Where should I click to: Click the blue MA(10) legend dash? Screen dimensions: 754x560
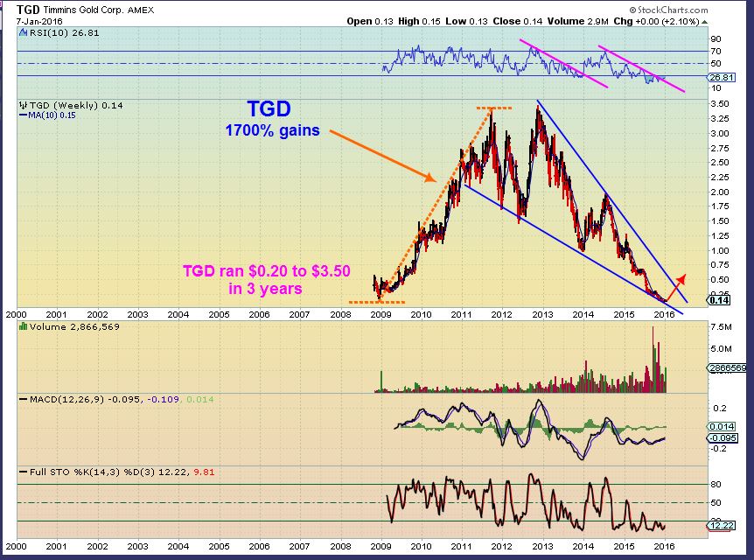click(x=23, y=115)
